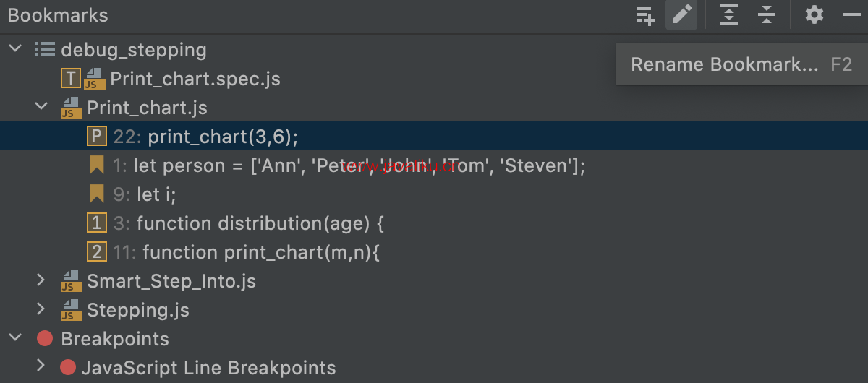The image size is (868, 383).
Task: Select the Print_chart.spec.js bookmark
Action: pos(195,79)
